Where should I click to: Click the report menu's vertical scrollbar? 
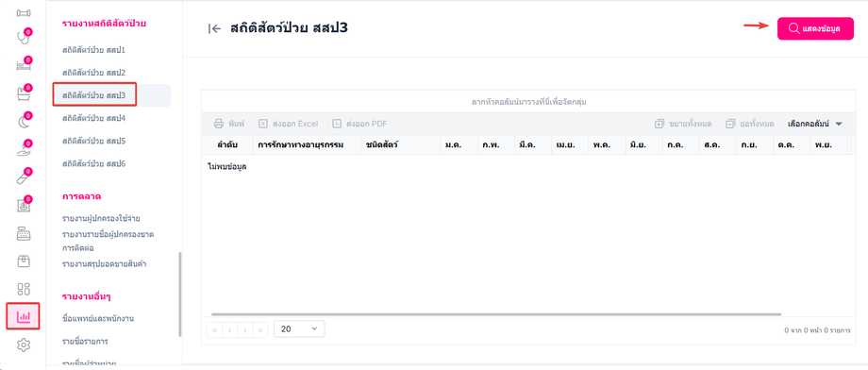click(x=179, y=294)
